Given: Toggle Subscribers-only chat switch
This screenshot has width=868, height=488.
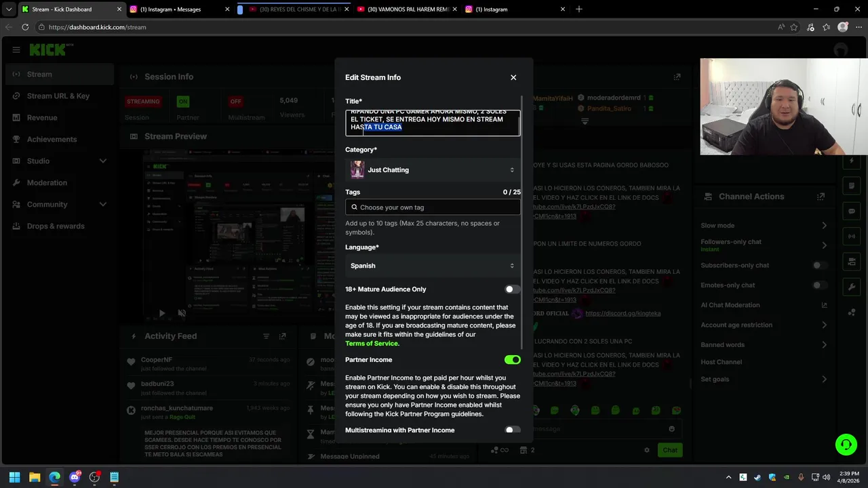Looking at the screenshot, I should coord(820,266).
